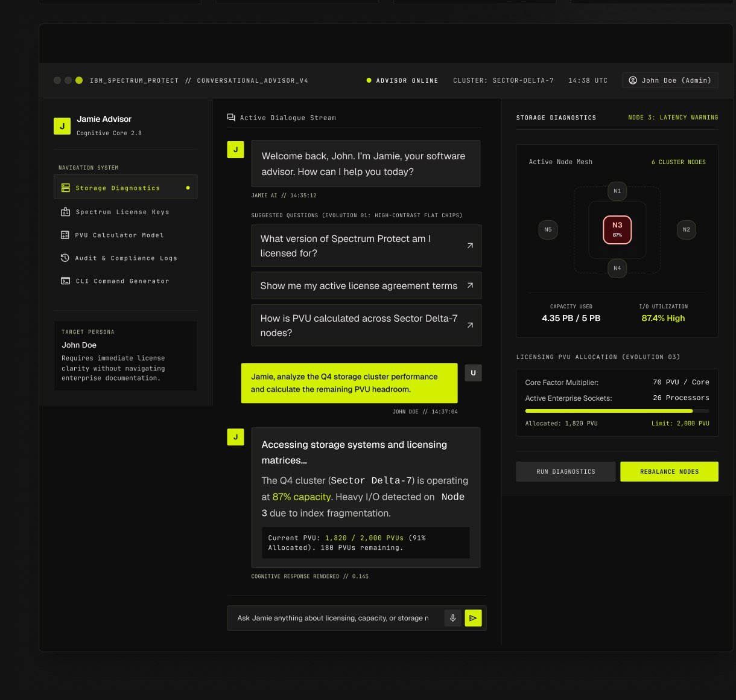
Task: Click the J avatar beside Accessing storage systems reply
Action: tap(235, 437)
